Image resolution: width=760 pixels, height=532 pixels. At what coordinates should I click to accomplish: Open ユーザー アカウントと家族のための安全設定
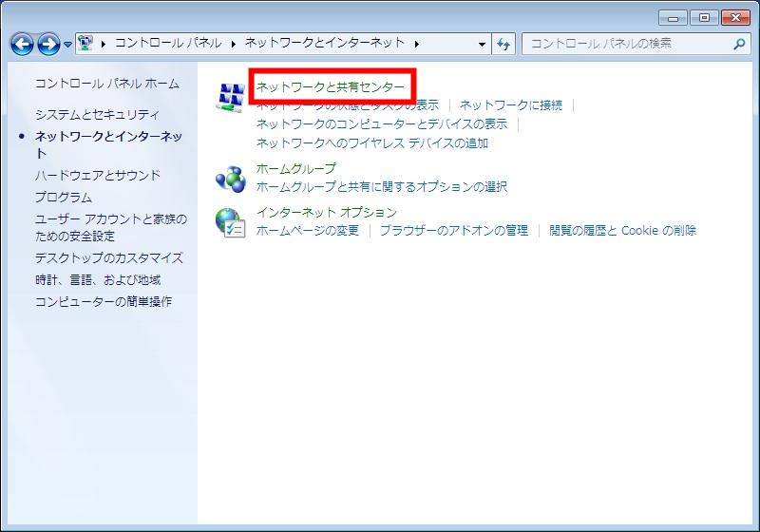tap(111, 227)
